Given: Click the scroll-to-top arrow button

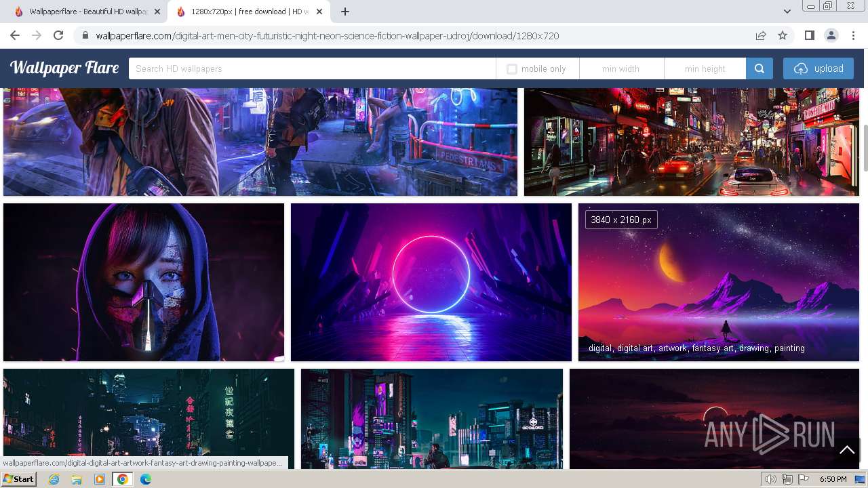Looking at the screenshot, I should click(x=846, y=449).
